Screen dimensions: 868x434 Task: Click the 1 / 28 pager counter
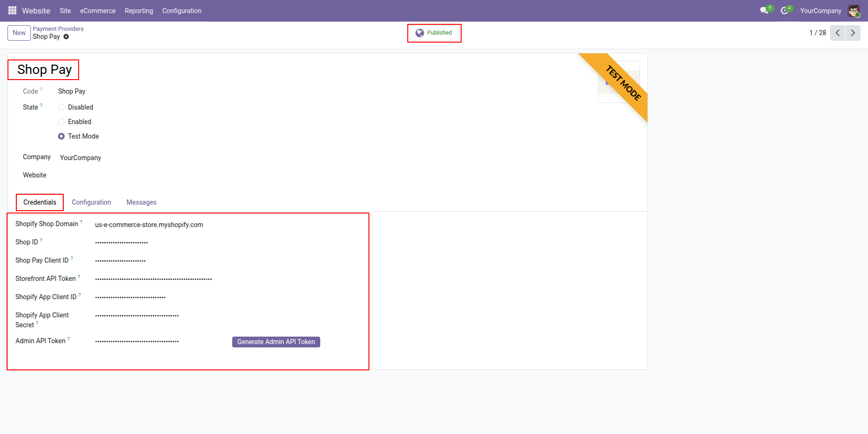(817, 33)
